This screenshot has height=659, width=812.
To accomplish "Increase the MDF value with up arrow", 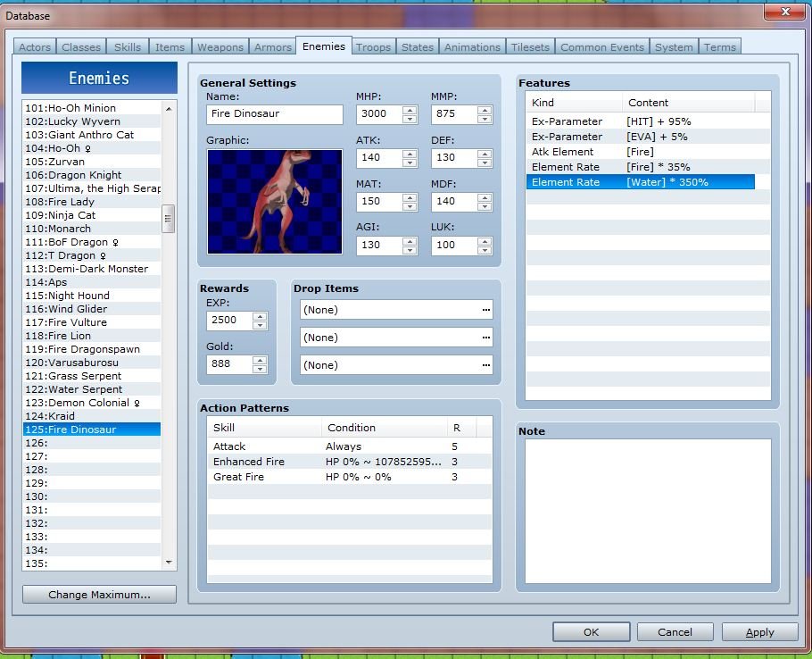I will pos(485,197).
